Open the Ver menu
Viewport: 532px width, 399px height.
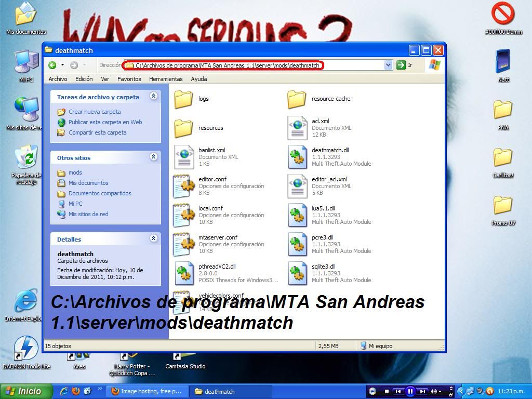105,79
